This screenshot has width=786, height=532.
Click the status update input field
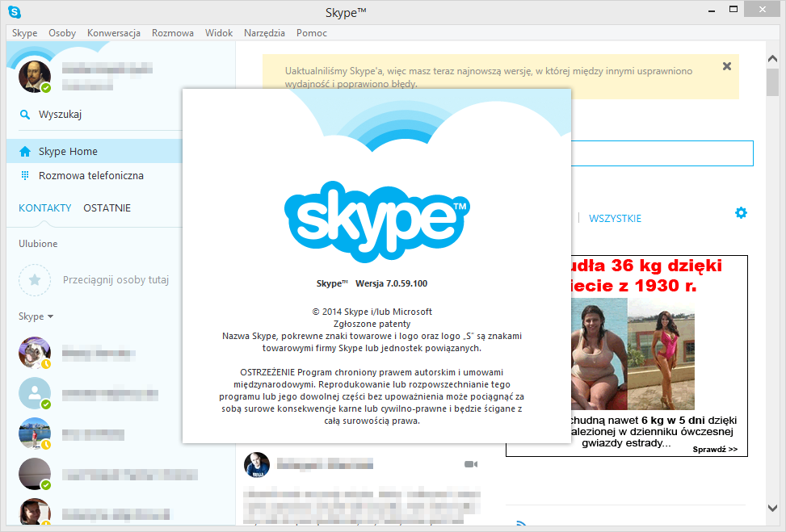(x=662, y=153)
